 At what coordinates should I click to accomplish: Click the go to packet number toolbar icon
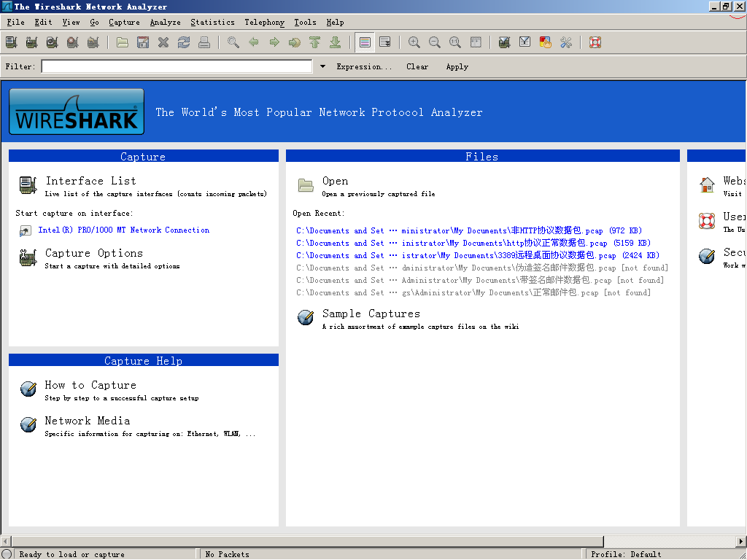click(x=295, y=42)
